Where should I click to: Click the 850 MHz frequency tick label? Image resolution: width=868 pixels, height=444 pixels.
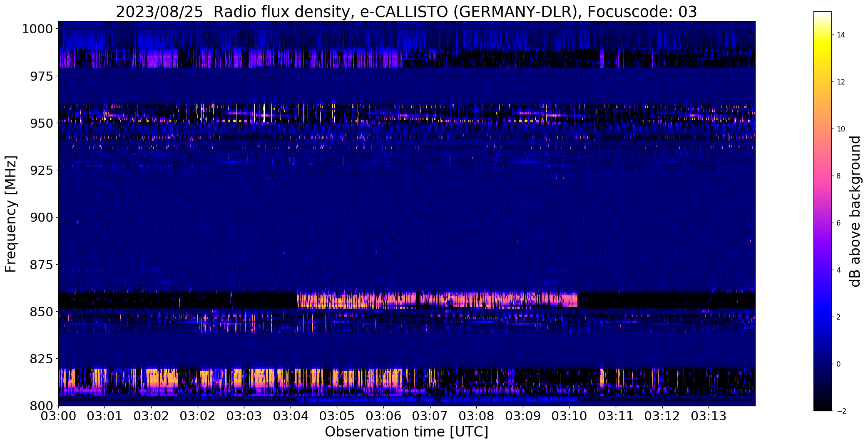pyautogui.click(x=41, y=311)
